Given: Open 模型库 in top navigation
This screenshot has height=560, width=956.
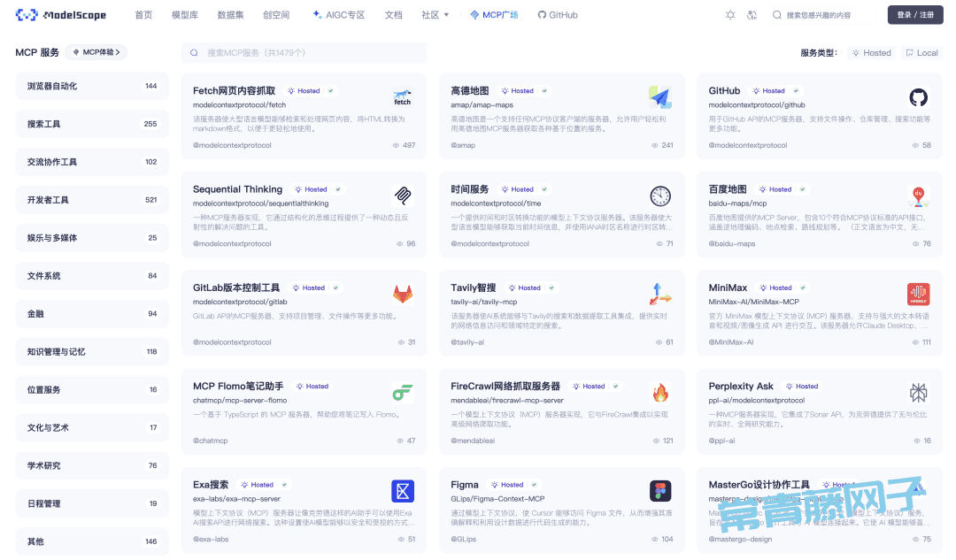Looking at the screenshot, I should coord(185,15).
